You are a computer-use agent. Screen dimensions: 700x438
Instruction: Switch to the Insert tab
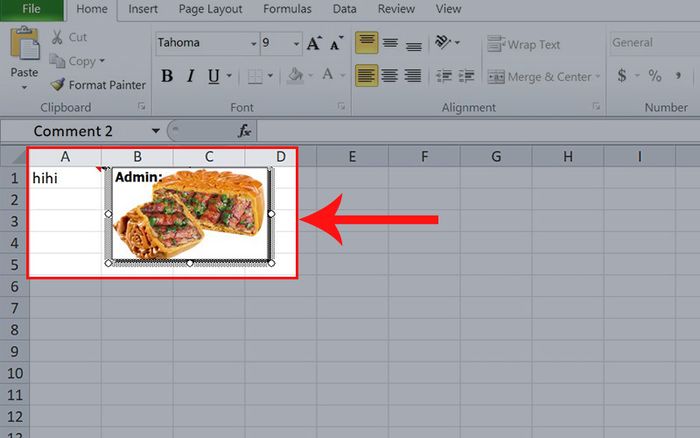click(x=143, y=9)
